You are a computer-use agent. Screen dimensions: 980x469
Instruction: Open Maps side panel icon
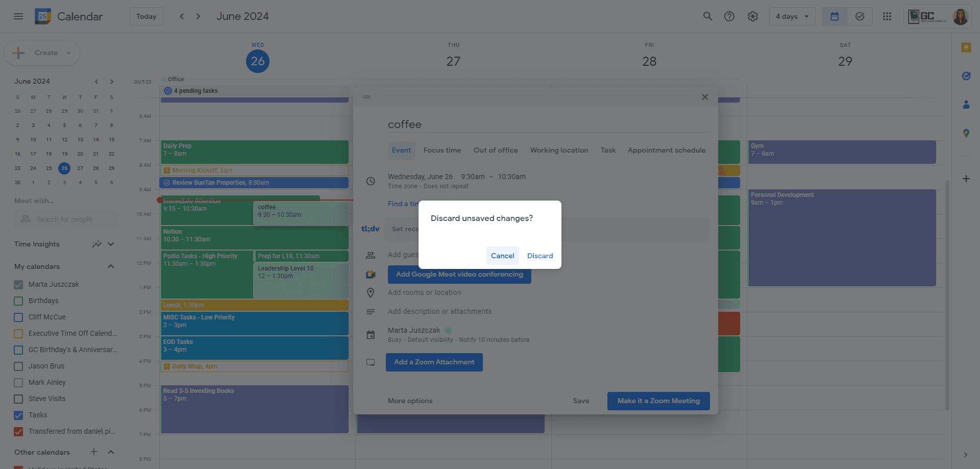tap(966, 133)
